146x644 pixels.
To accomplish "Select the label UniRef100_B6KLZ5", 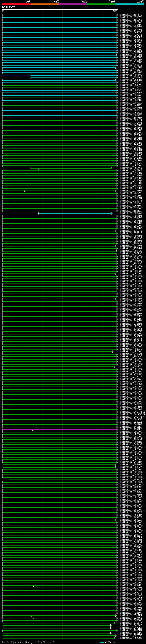I will (131, 467).
